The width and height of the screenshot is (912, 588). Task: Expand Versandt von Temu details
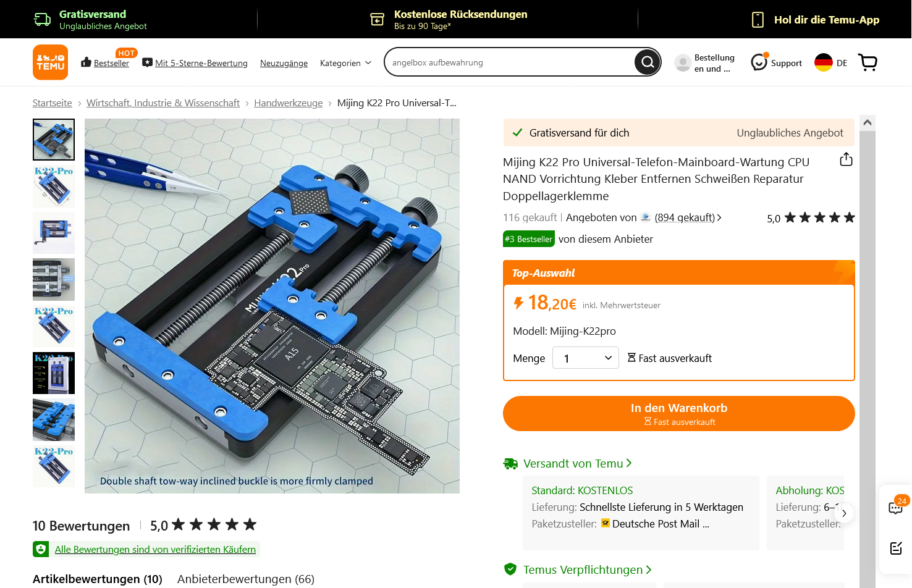tap(577, 463)
